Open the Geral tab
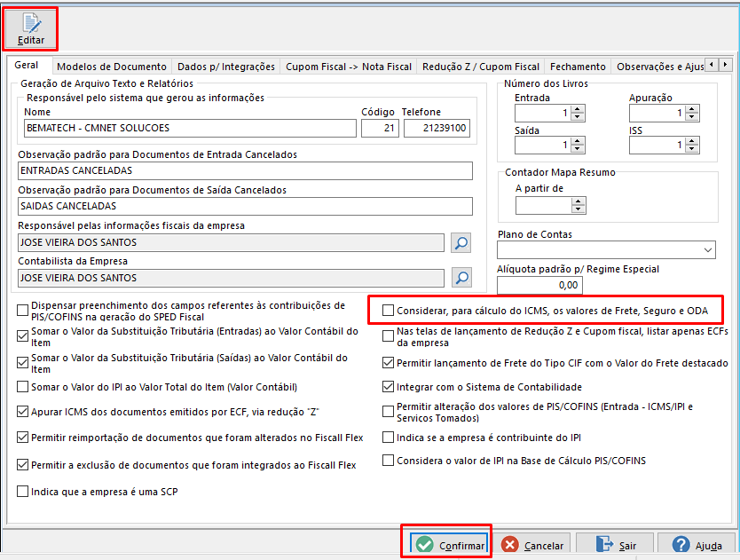This screenshot has height=560, width=740. pos(27,65)
